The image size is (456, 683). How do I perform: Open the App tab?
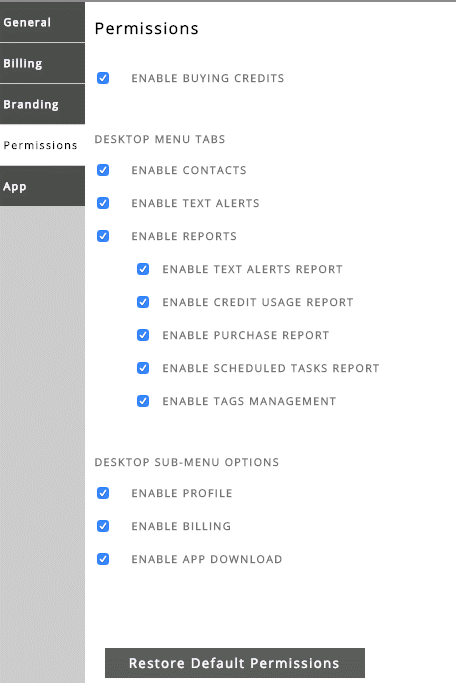pyautogui.click(x=42, y=186)
